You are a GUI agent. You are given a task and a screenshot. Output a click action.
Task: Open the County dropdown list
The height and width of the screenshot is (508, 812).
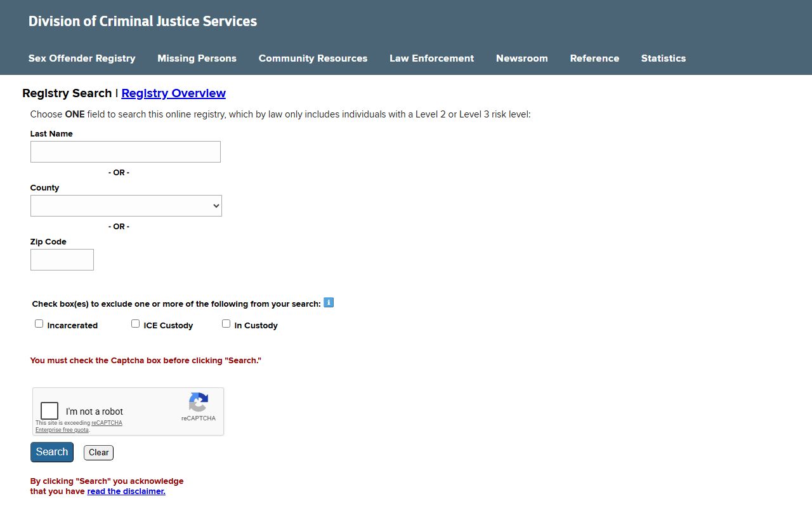coord(126,206)
